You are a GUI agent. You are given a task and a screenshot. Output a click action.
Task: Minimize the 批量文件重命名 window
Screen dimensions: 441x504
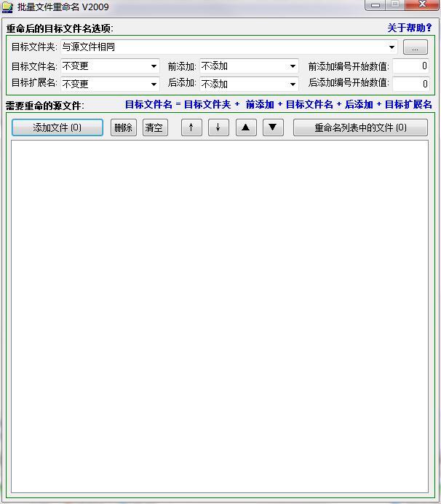click(375, 5)
